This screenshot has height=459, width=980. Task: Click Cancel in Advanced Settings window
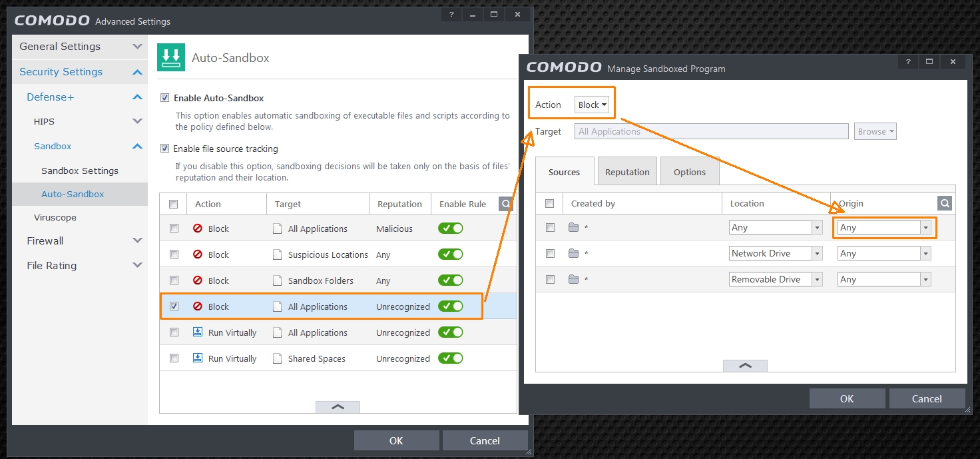point(485,440)
